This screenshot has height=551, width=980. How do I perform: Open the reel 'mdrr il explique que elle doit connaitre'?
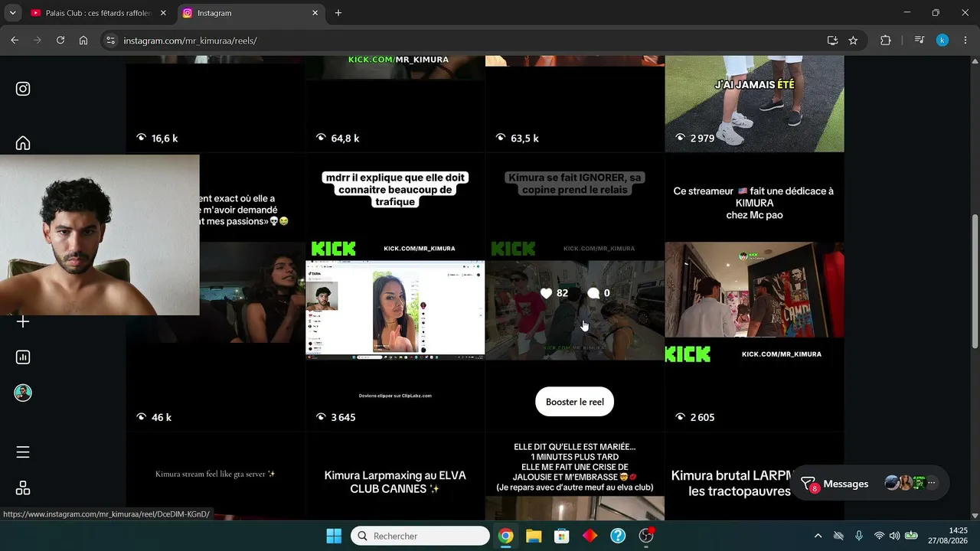[395, 292]
